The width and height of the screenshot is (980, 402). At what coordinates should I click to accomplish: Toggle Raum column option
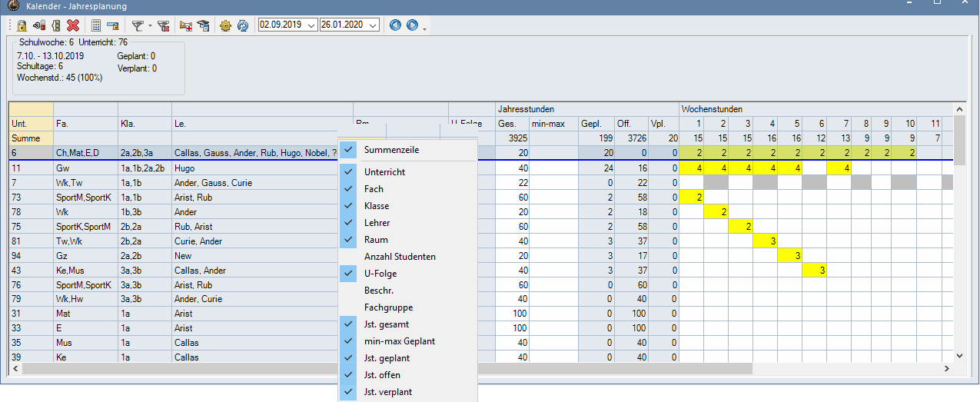(407, 240)
